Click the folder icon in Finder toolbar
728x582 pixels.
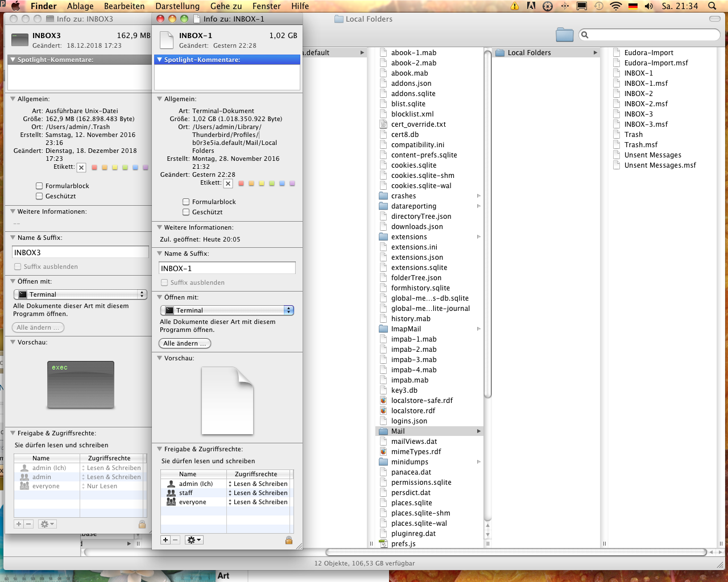coord(565,35)
